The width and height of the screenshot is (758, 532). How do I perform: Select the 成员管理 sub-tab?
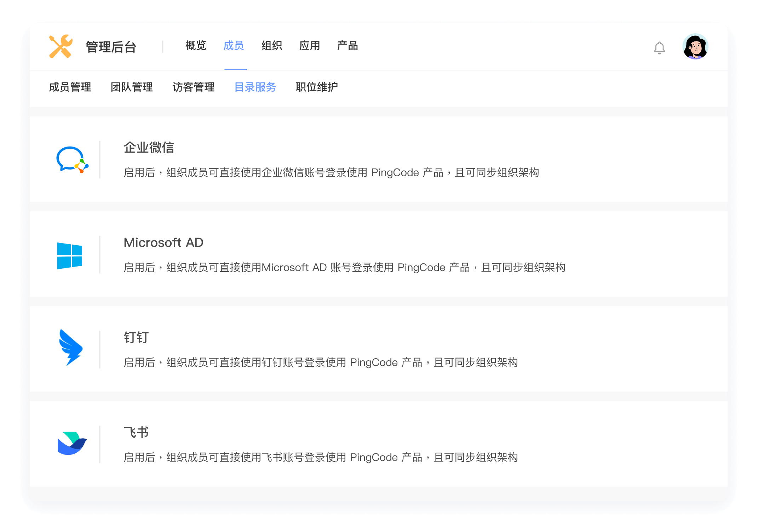click(70, 87)
